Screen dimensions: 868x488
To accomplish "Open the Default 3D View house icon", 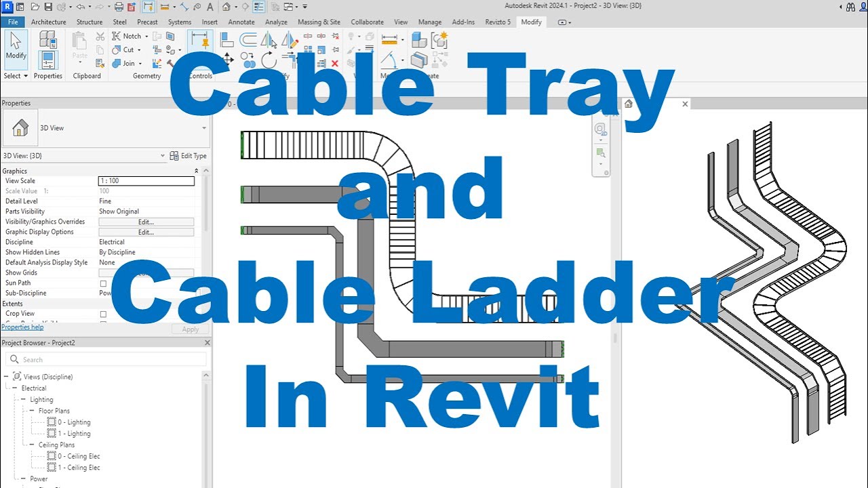I will 226,7.
